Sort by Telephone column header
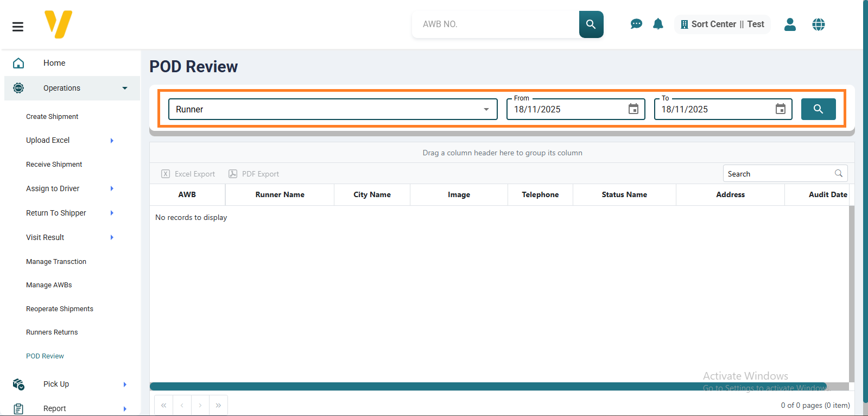The width and height of the screenshot is (868, 416). point(540,194)
